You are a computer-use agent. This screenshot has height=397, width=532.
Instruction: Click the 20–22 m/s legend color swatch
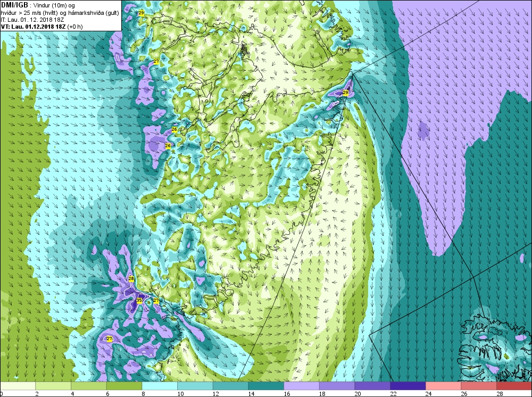[x=372, y=386]
